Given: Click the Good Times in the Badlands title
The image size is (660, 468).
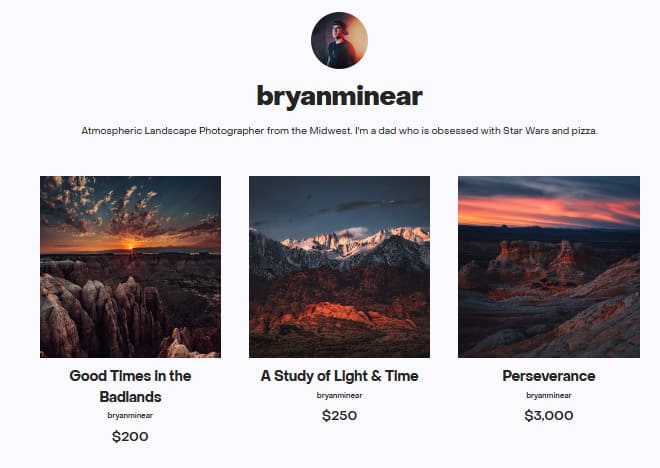Looking at the screenshot, I should click(130, 386).
